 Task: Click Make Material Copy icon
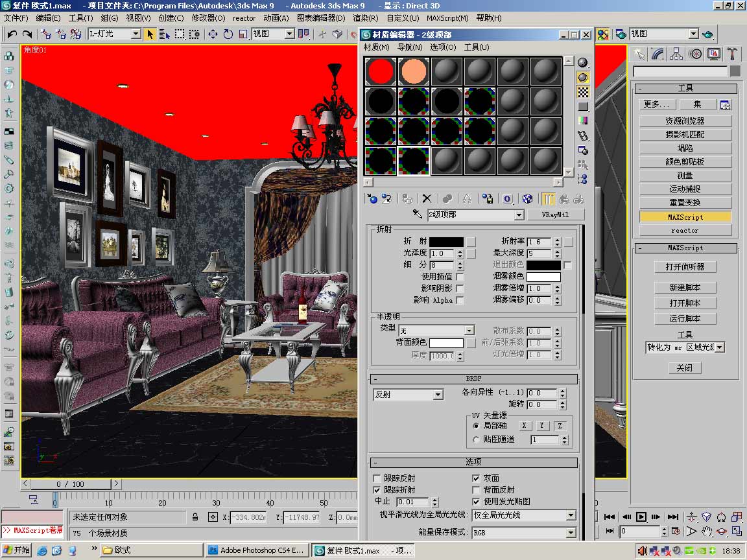coord(447,199)
